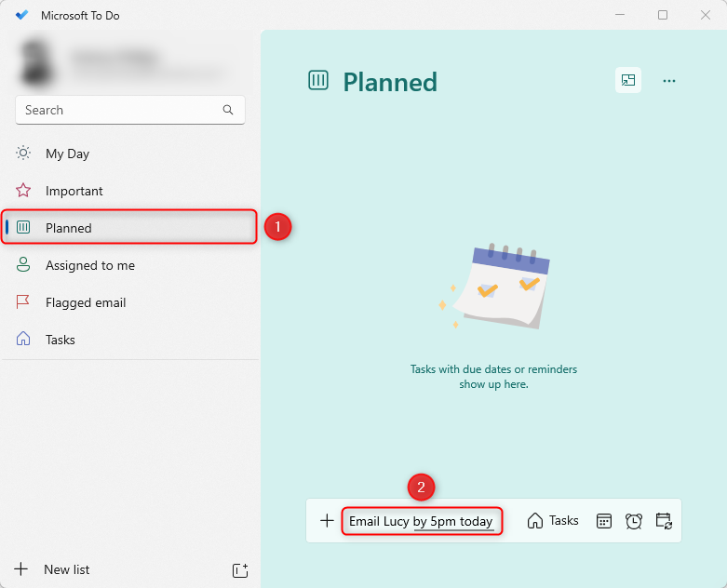Click the profile avatar picture

tap(37, 62)
